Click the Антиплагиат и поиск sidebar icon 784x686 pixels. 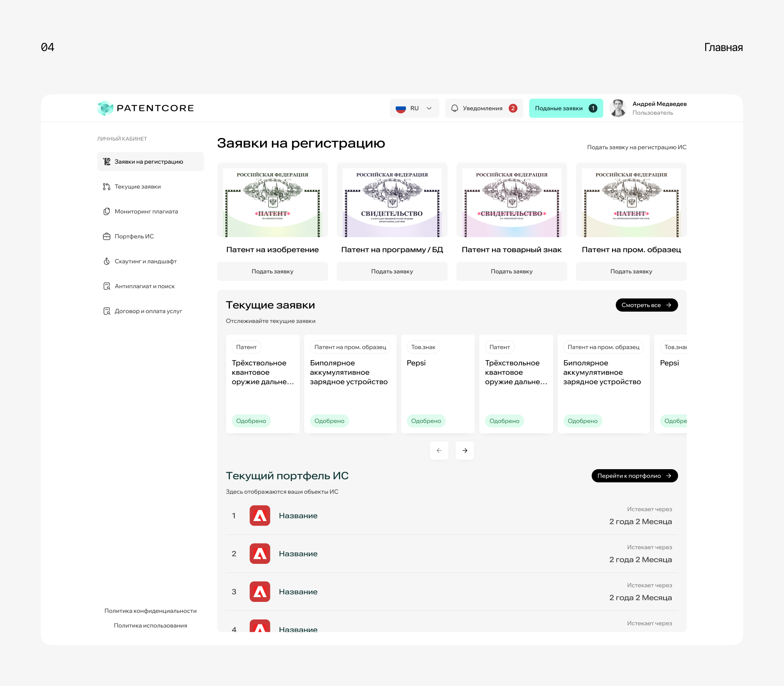107,286
